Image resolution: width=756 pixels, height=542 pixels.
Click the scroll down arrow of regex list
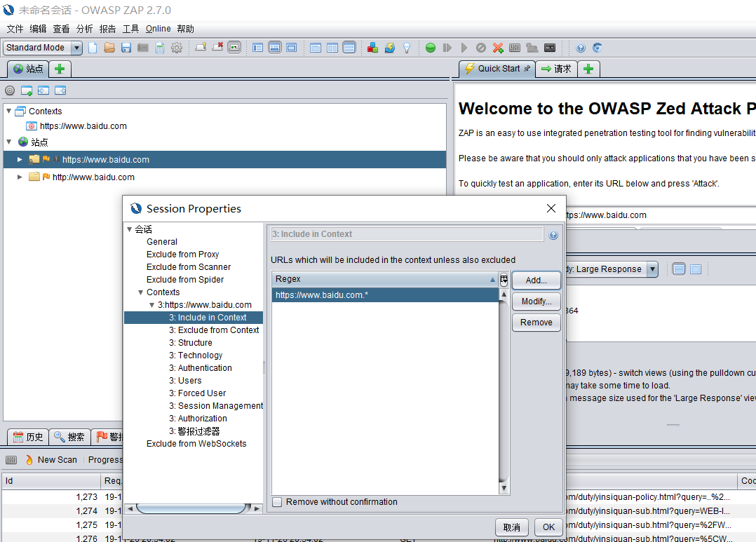point(504,488)
